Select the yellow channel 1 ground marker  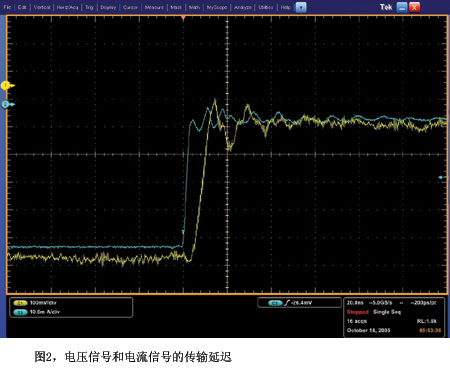7,86
